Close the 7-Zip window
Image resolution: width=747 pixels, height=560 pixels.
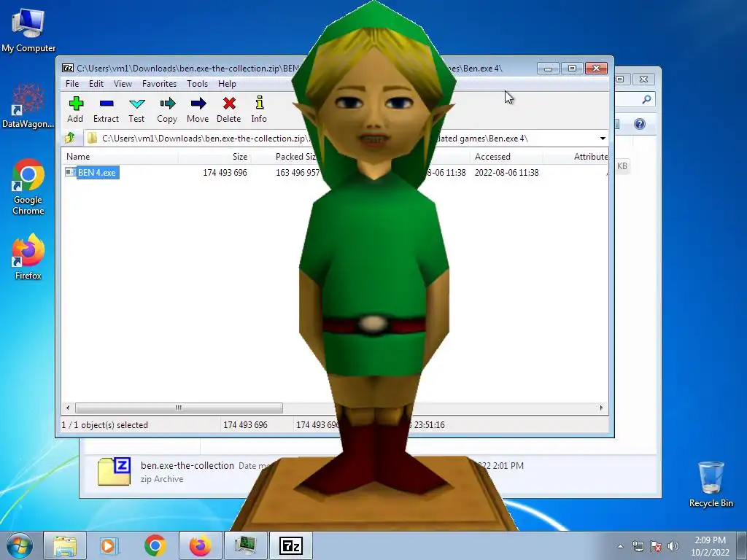[x=596, y=69]
